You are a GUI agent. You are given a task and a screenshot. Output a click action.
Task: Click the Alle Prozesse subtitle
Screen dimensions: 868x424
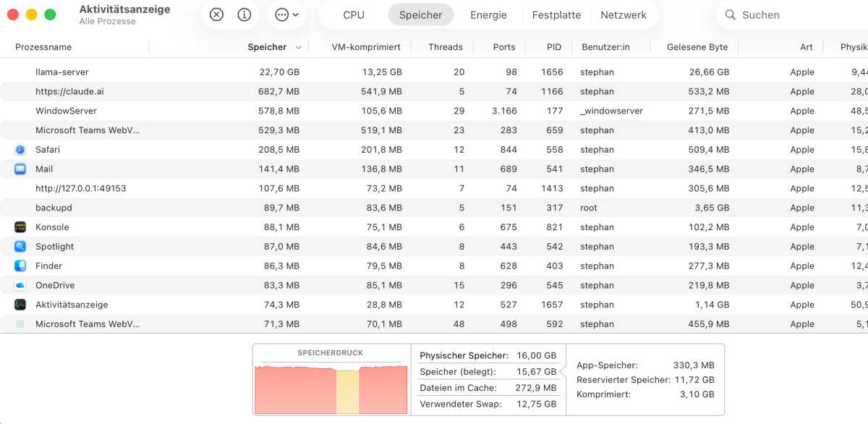(107, 22)
